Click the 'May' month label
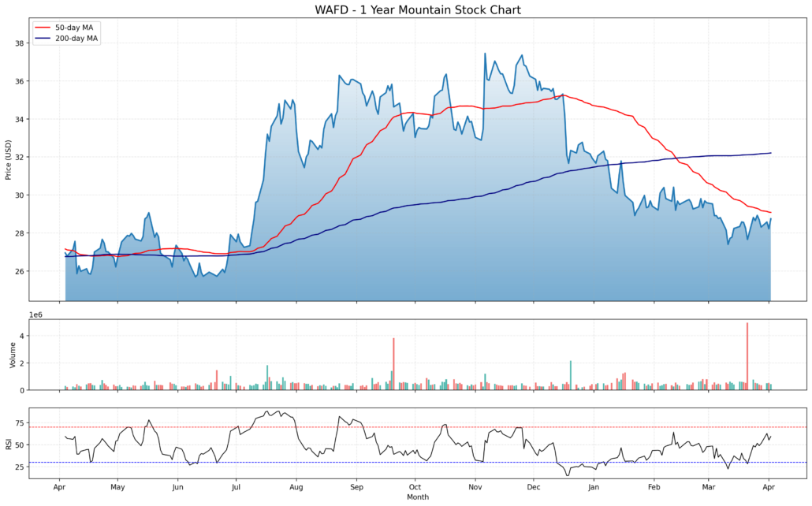 pos(117,487)
